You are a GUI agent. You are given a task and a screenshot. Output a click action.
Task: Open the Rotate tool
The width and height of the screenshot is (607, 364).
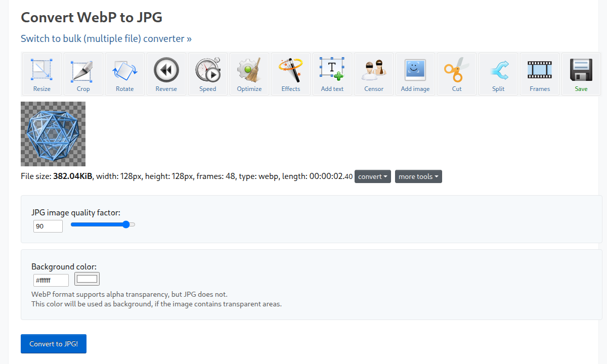[x=125, y=74]
